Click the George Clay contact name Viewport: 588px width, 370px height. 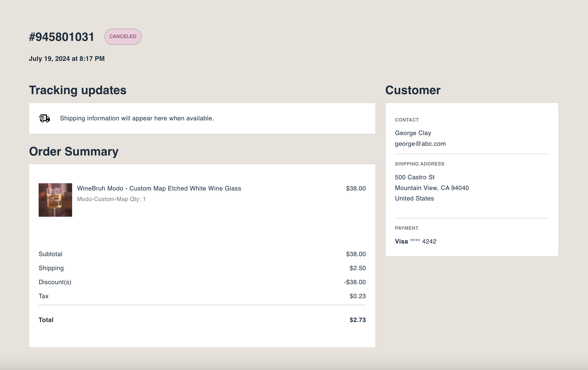[x=413, y=133]
